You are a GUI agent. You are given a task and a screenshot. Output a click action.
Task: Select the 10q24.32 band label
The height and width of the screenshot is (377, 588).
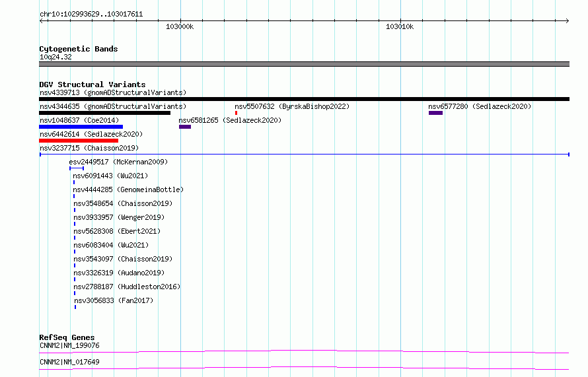point(55,57)
